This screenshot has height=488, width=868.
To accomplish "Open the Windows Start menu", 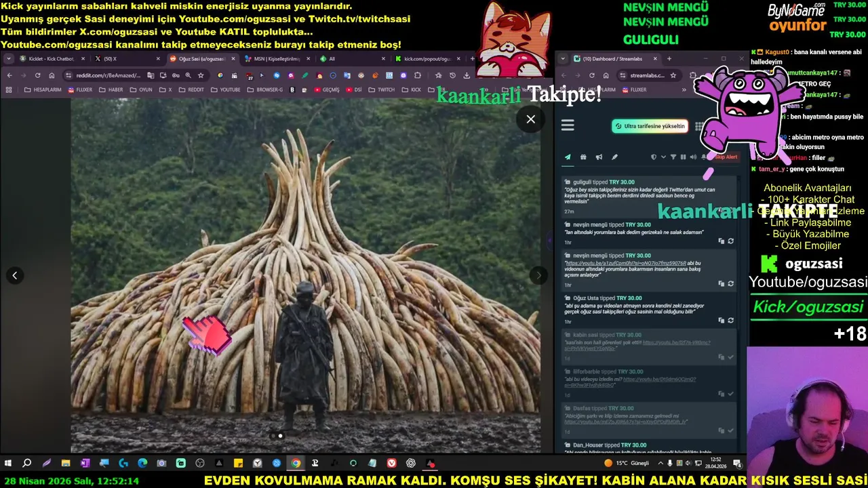I will [x=8, y=464].
